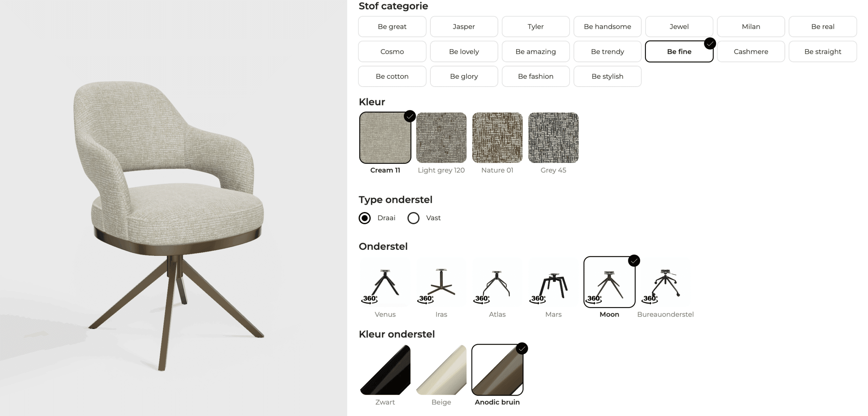The image size is (868, 416).
Task: Select the Vast radio button
Action: click(413, 218)
